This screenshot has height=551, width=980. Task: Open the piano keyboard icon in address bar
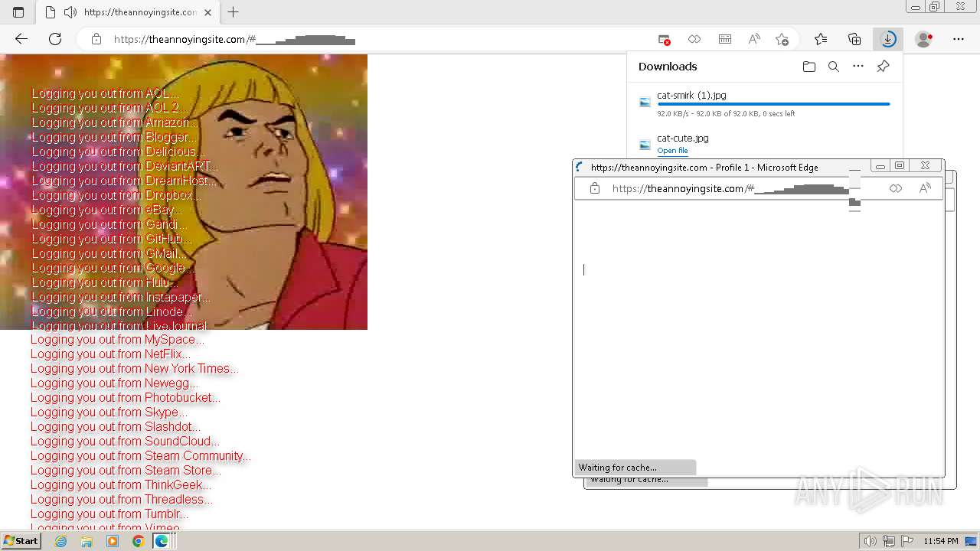pos(724,39)
